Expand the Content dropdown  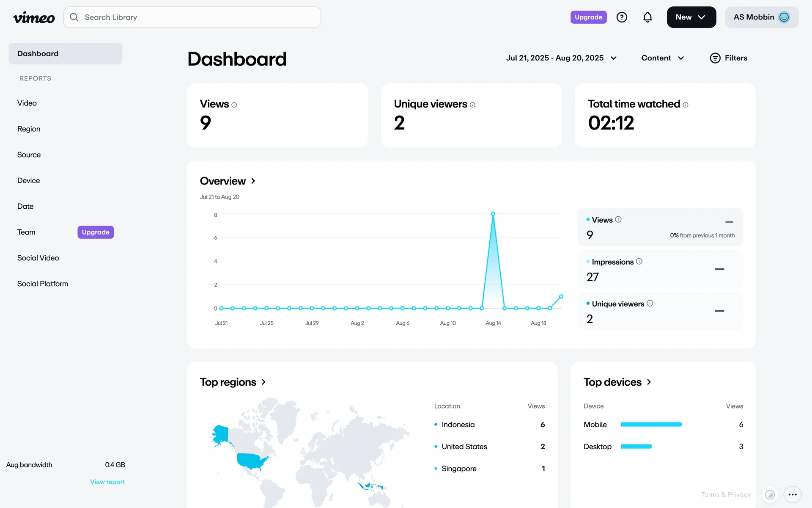tap(662, 58)
